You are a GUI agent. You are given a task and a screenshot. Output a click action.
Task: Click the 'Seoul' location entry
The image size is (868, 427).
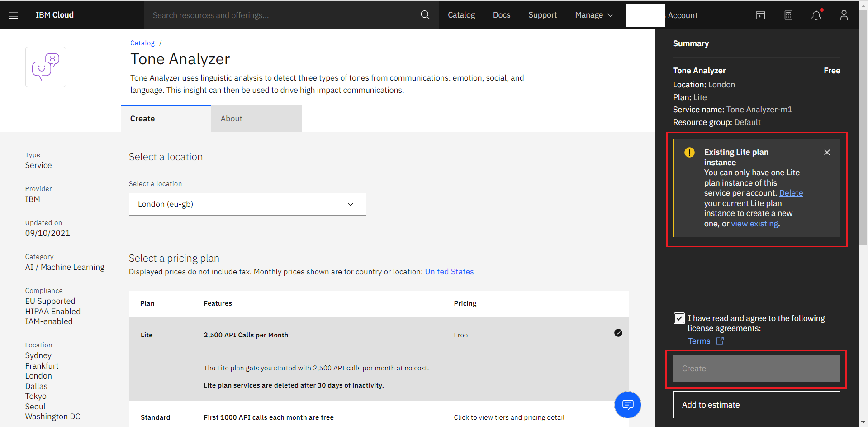pos(35,407)
